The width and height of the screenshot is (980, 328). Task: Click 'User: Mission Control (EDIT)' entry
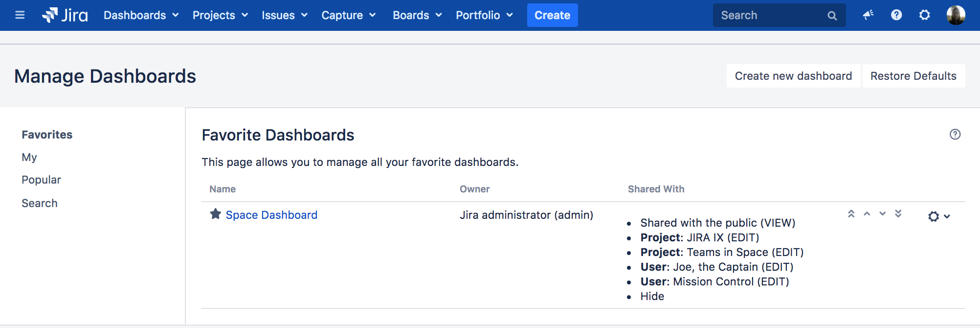click(x=714, y=281)
